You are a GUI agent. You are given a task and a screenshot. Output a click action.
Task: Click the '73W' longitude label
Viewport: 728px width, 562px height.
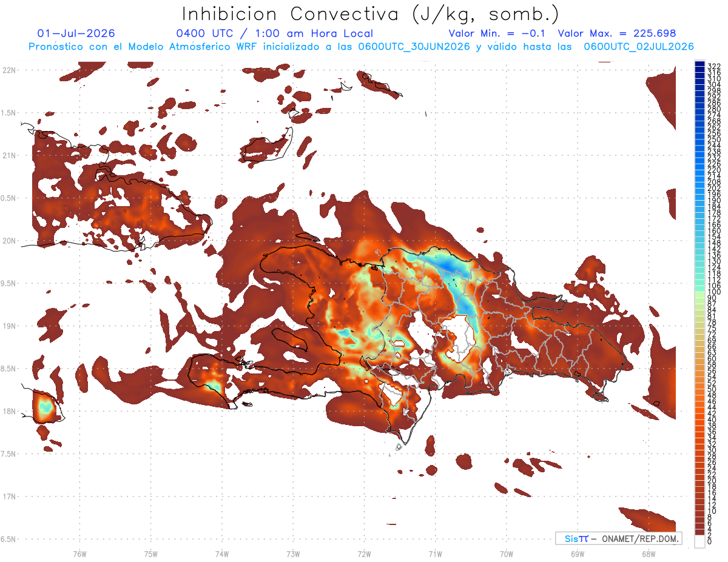coord(293,554)
